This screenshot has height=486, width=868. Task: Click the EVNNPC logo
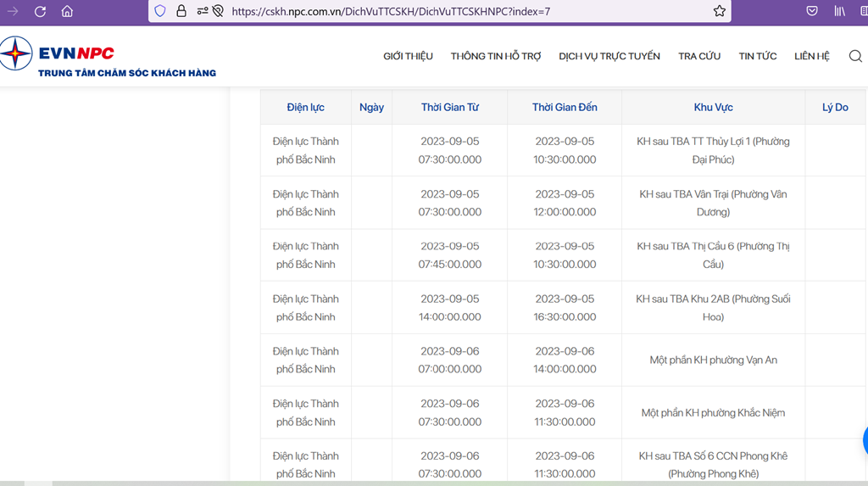click(x=76, y=56)
